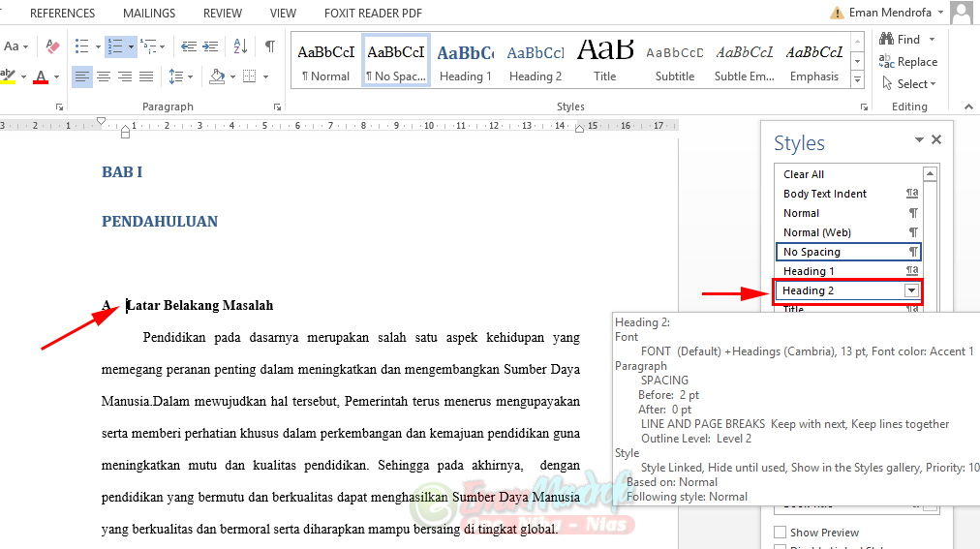
Task: Click the Numbering list icon
Action: pos(115,46)
